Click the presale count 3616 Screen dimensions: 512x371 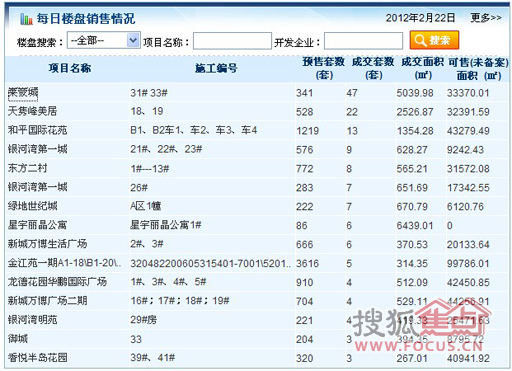[x=308, y=264]
